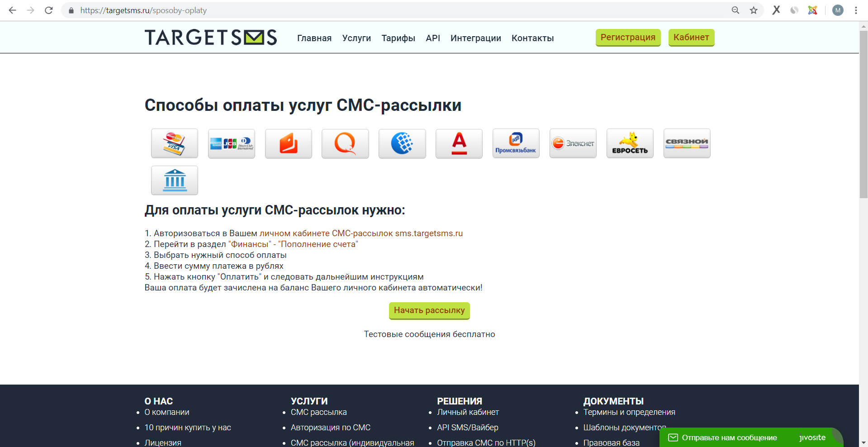Click the scrollbar down arrow

[863, 442]
